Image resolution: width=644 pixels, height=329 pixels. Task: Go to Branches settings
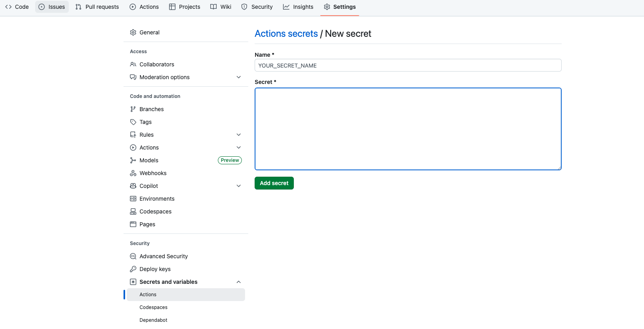[186, 109]
